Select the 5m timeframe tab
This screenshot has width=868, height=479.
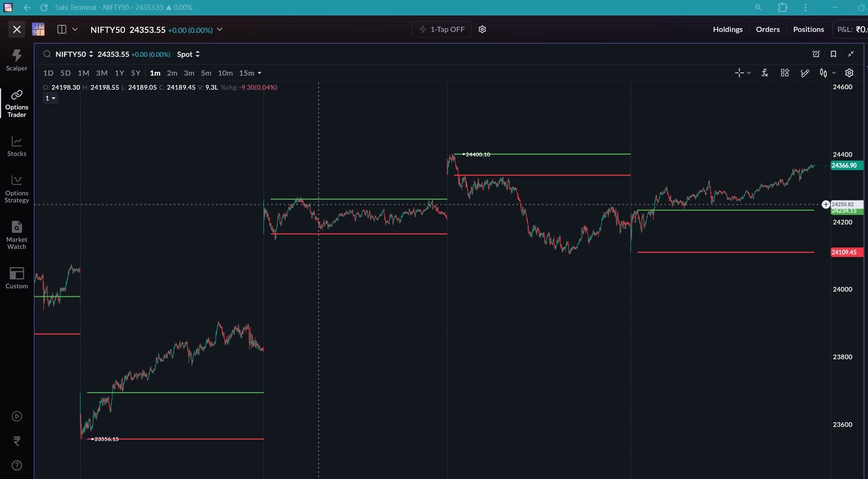coord(206,73)
